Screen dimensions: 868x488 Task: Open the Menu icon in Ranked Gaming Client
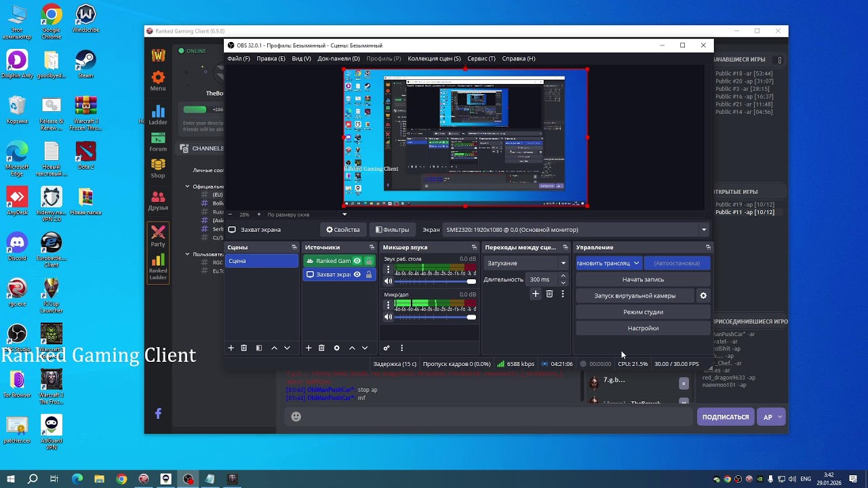point(158,81)
